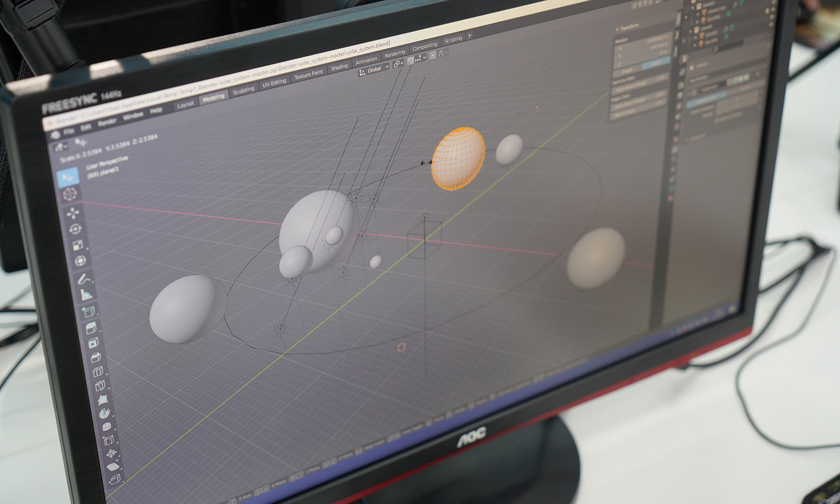Click the plus to add workspace
840x504 pixels.
point(469,35)
